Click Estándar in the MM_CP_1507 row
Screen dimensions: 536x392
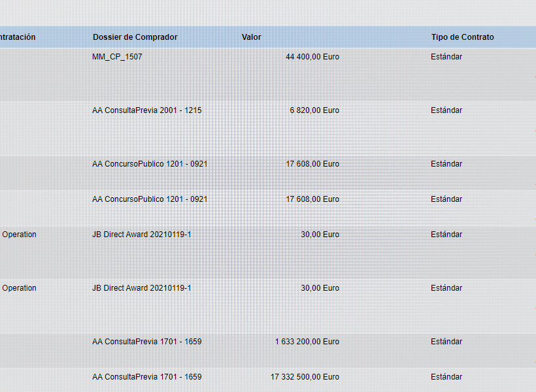(446, 57)
